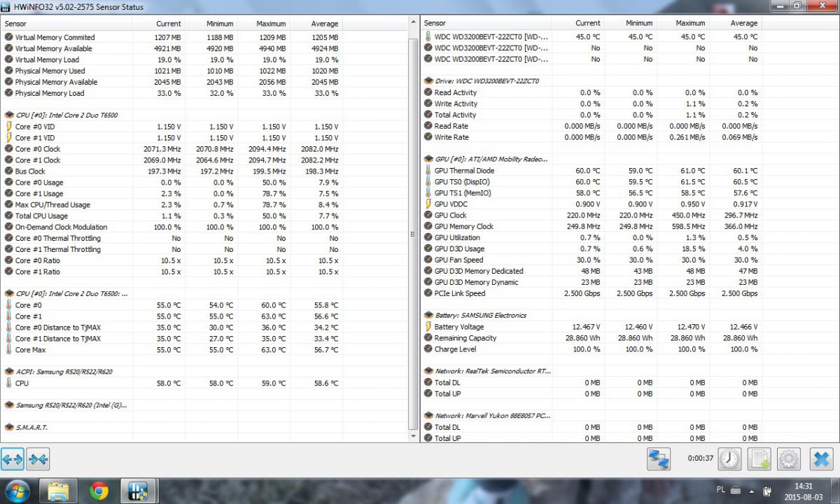Viewport: 840px width, 504px height.
Task: Select the Write Rate row
Action: (x=591, y=137)
